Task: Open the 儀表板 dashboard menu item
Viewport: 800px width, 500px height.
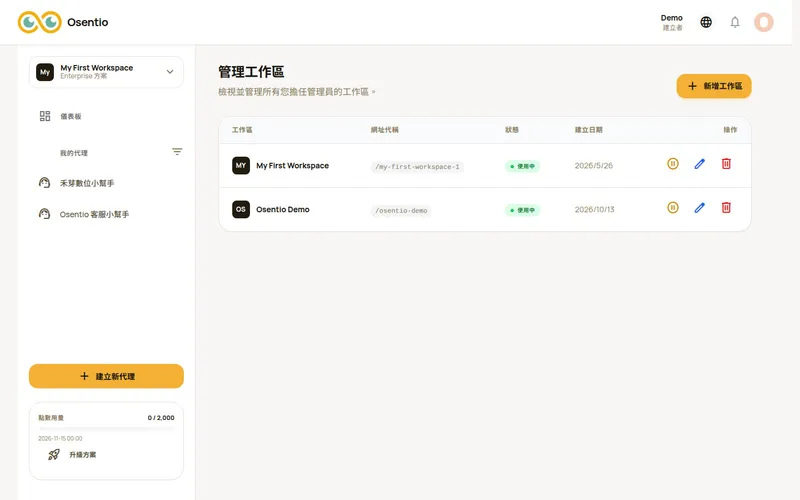Action: 106,116
